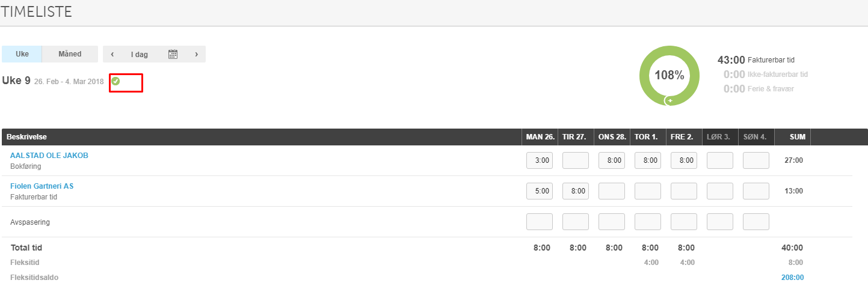This screenshot has height=283, width=868.
Task: Select Saturday field for Fiolen Gartneri
Action: click(720, 191)
